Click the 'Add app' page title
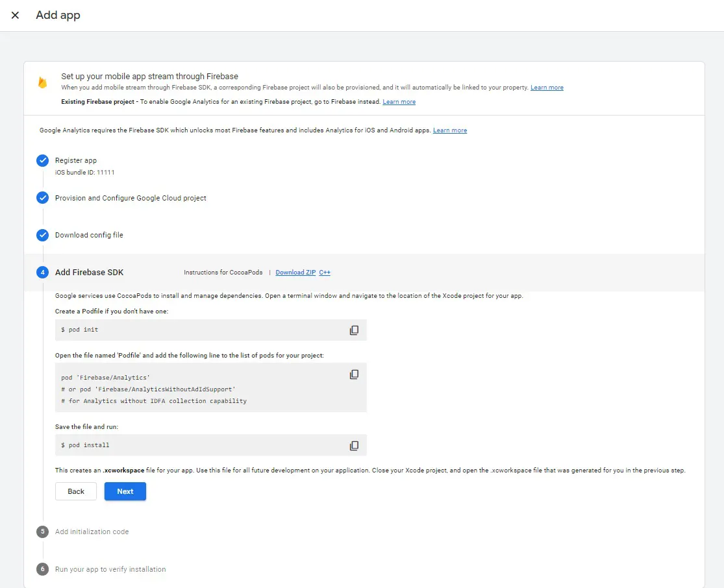Image resolution: width=724 pixels, height=588 pixels. point(58,15)
